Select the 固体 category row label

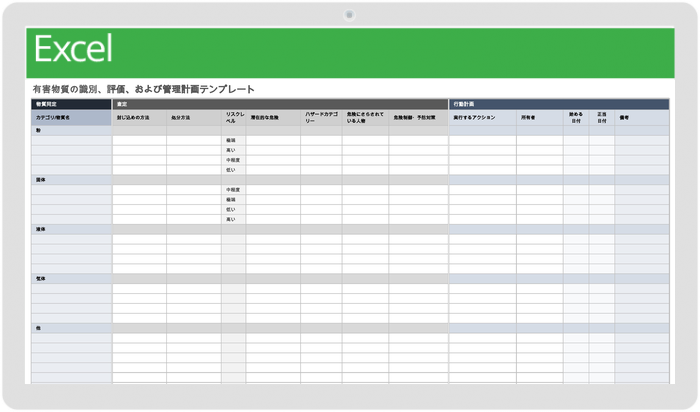(41, 180)
